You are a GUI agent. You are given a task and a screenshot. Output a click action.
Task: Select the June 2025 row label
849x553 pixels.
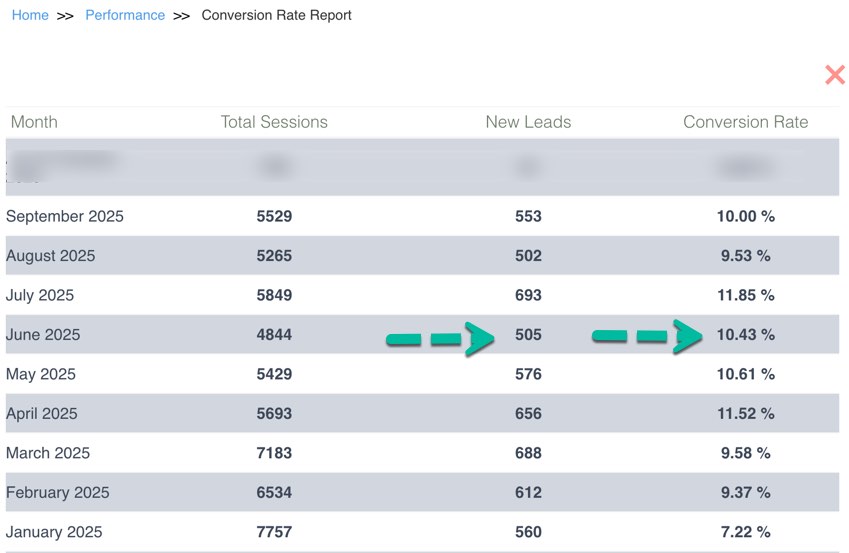click(x=43, y=335)
